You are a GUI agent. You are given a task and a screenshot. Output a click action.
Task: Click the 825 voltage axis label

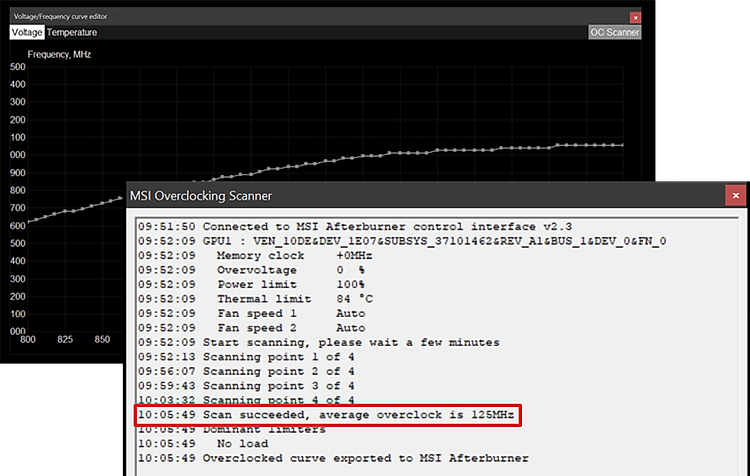tap(65, 340)
